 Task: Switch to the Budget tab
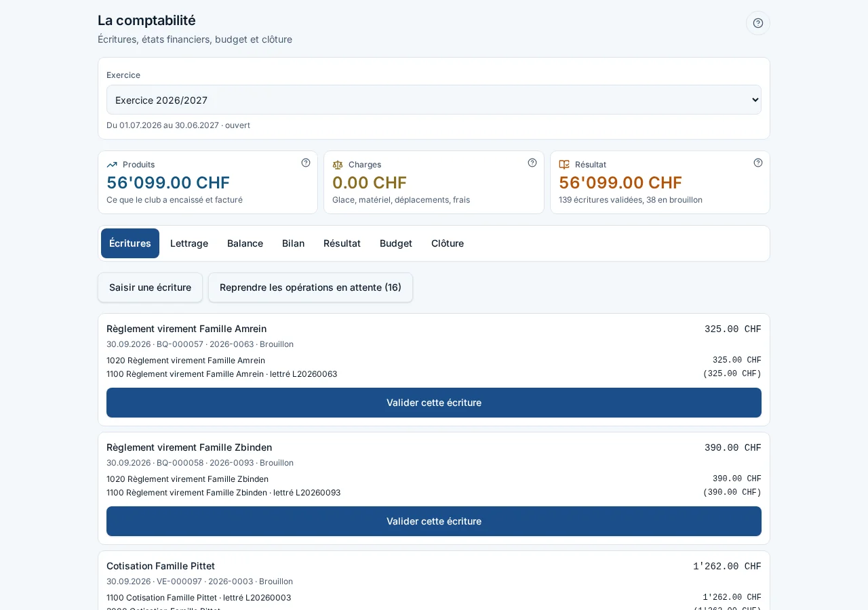(x=396, y=243)
